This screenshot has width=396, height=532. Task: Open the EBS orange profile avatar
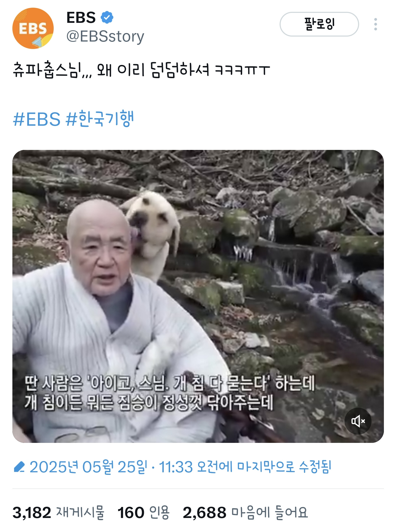33,28
